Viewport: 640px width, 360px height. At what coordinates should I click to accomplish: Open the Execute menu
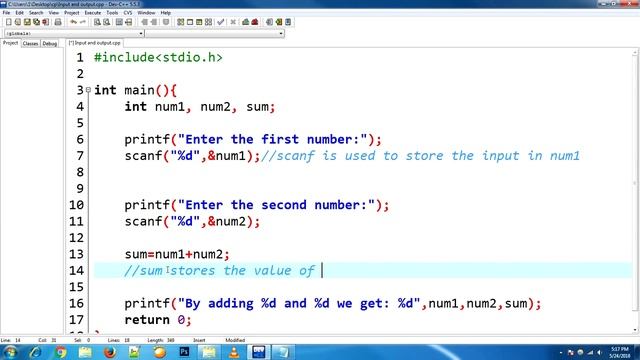click(x=93, y=13)
